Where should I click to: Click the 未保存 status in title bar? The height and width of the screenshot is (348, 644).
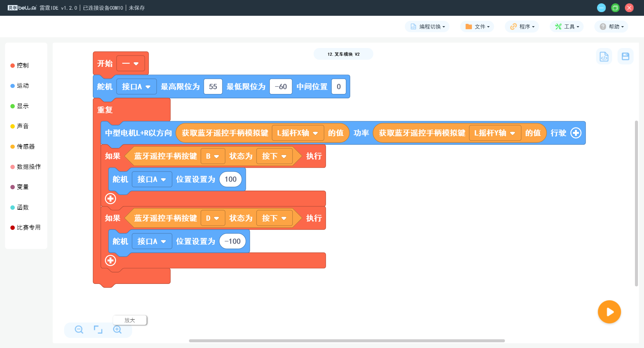tap(137, 8)
